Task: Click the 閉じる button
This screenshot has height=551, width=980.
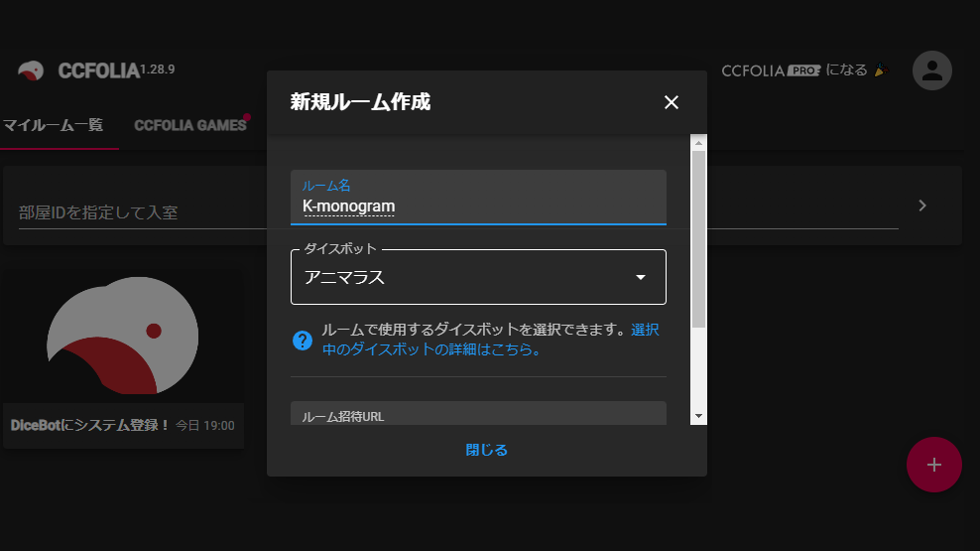Action: click(x=486, y=450)
